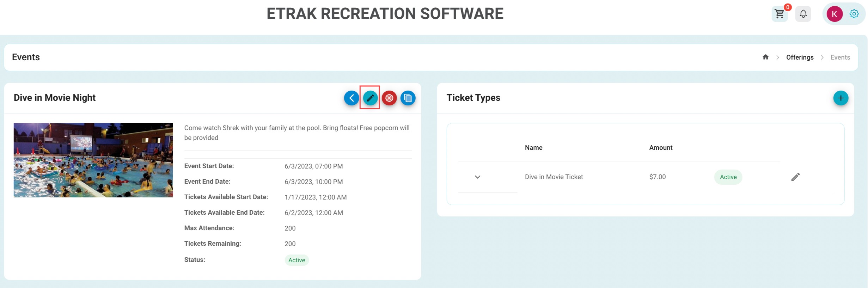Select the Tickets Remaining value 200
This screenshot has height=288, width=868.
[x=290, y=244]
